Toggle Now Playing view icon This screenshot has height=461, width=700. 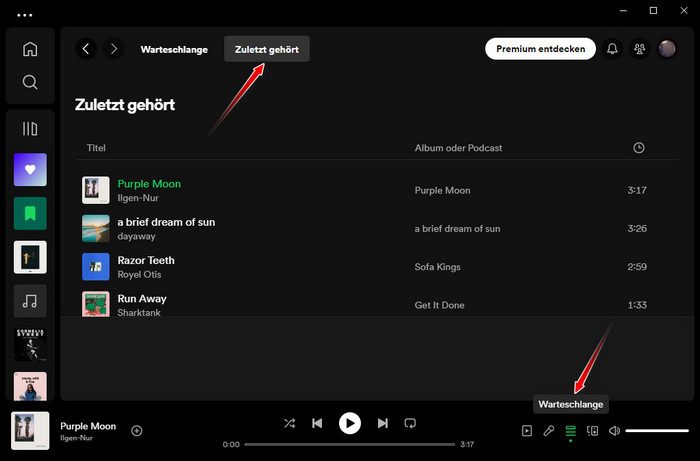[x=527, y=431]
